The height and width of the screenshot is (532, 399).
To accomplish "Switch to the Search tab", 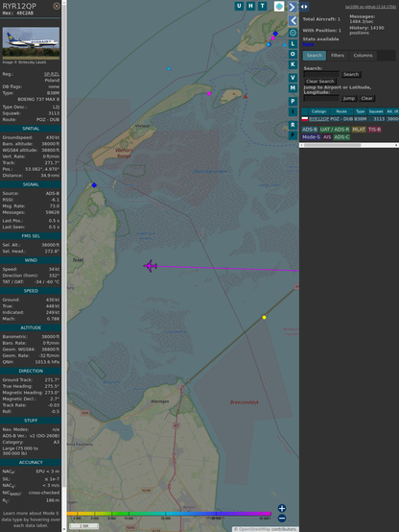I will 315,56.
